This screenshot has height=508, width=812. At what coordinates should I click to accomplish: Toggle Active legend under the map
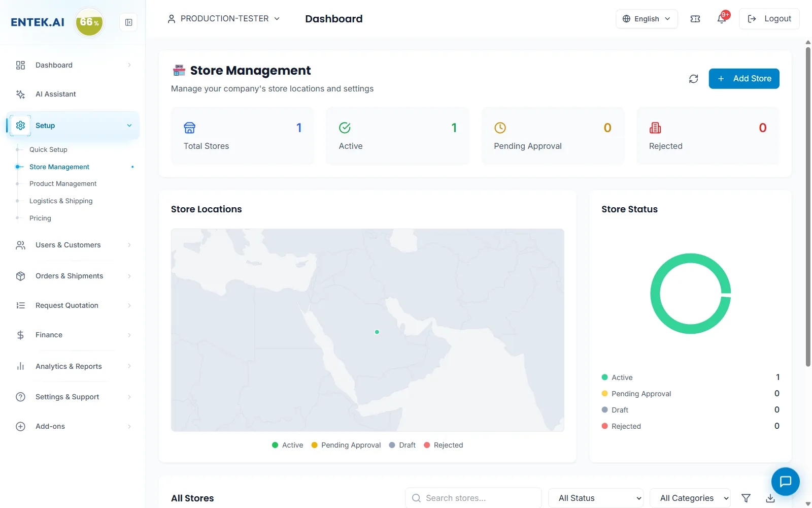click(287, 445)
